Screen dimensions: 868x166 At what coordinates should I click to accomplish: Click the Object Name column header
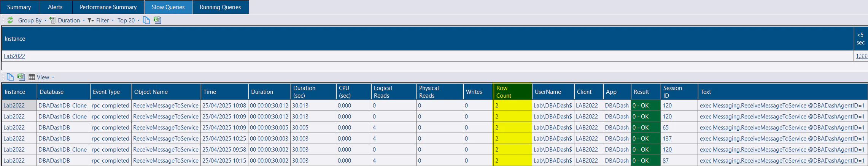166,92
